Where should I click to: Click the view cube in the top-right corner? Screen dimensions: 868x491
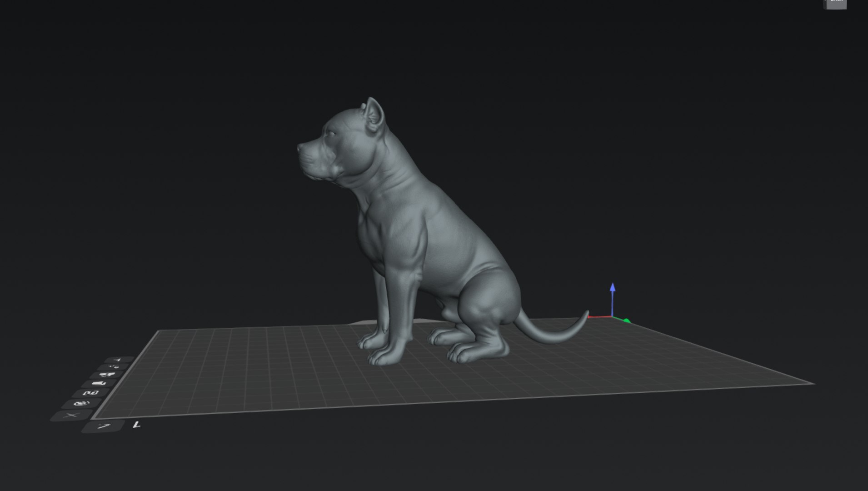click(x=836, y=4)
